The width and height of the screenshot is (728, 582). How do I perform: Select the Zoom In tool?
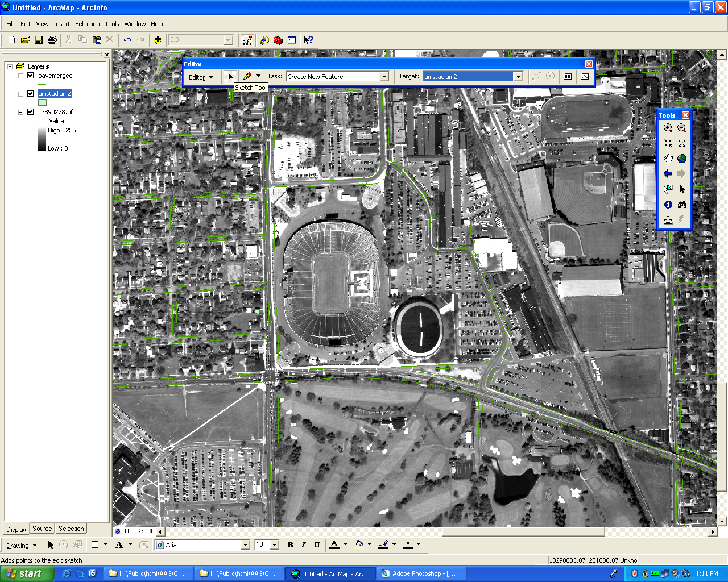668,128
